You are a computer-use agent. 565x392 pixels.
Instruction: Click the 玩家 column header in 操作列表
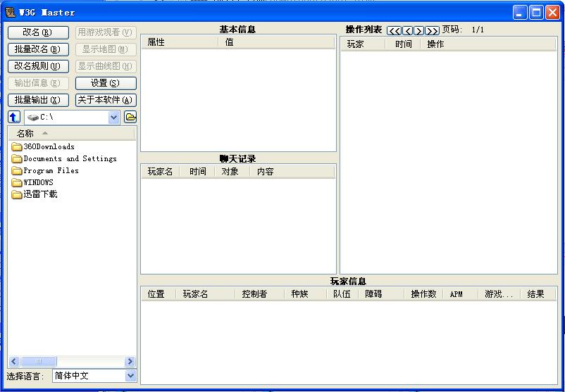(x=364, y=44)
